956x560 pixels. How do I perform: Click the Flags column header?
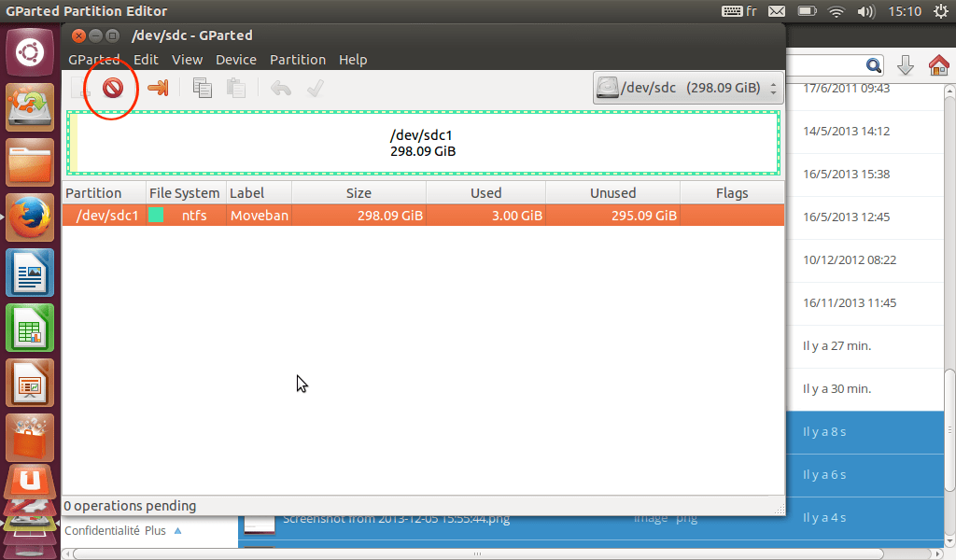tap(732, 193)
